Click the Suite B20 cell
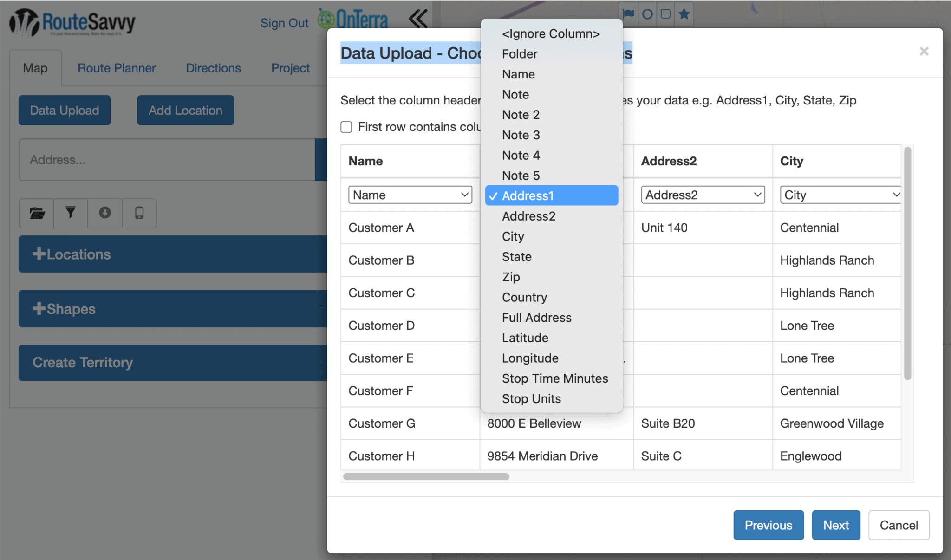951x560 pixels. [x=703, y=423]
